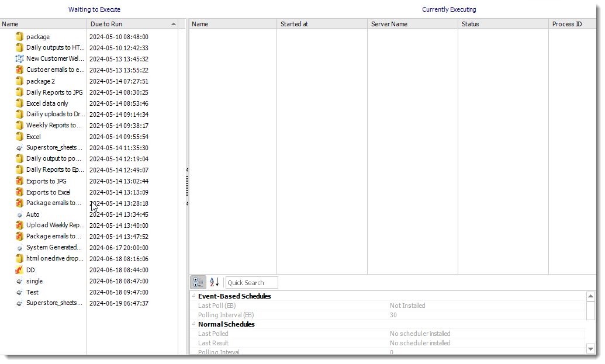Click inside the Quick Search field
This screenshot has width=605, height=364.
pyautogui.click(x=251, y=282)
